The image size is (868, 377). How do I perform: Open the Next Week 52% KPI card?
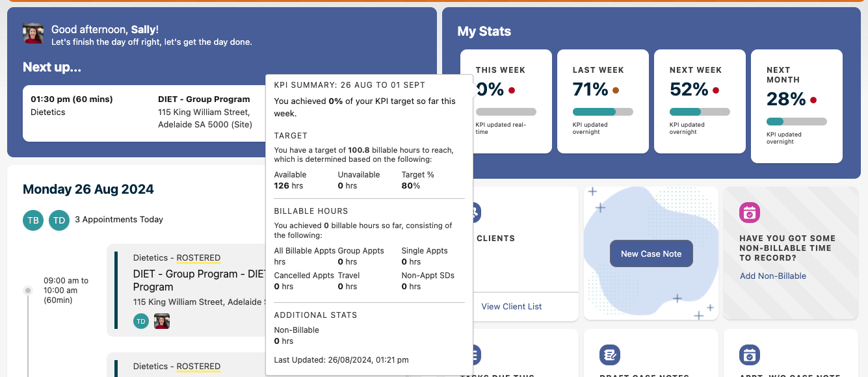tap(700, 101)
